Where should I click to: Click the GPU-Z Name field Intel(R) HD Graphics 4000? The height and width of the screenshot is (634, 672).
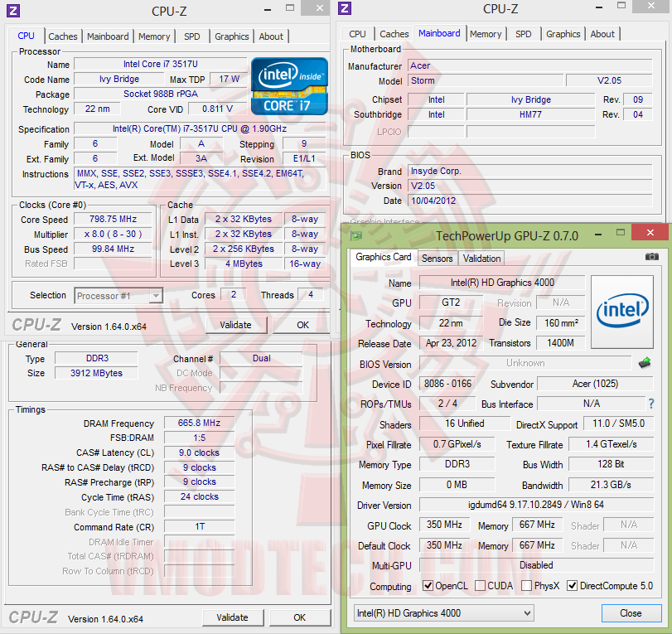pos(502,283)
